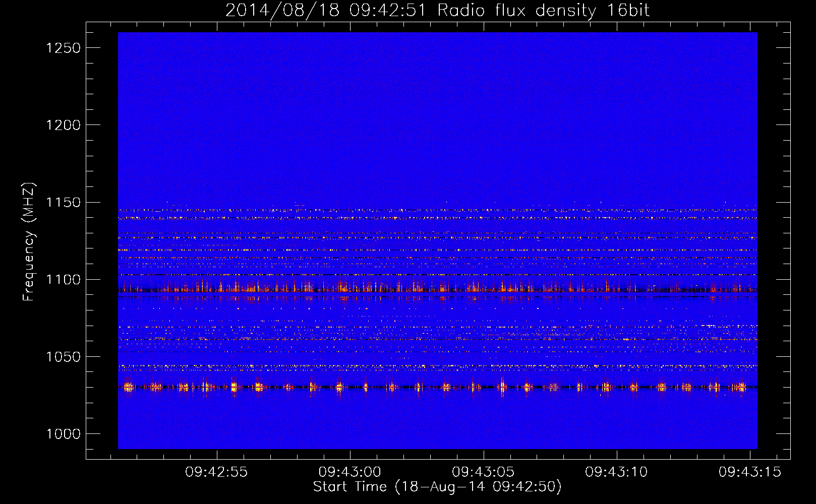The width and height of the screenshot is (816, 504).
Task: Click the plot title "2014/08/18 09:42:51 Radio flux density 16bit"
Action: [x=437, y=11]
